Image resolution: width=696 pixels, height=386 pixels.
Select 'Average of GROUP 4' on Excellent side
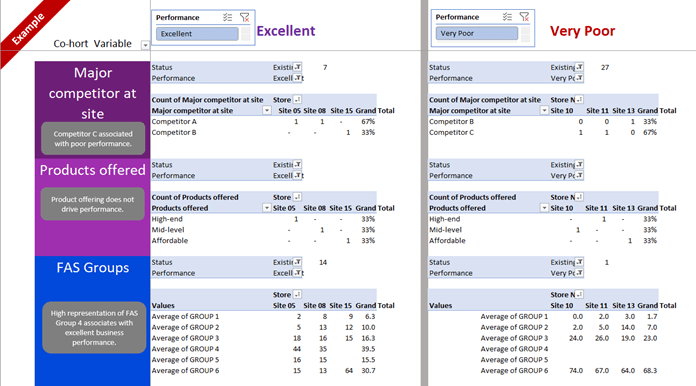pyautogui.click(x=185, y=349)
